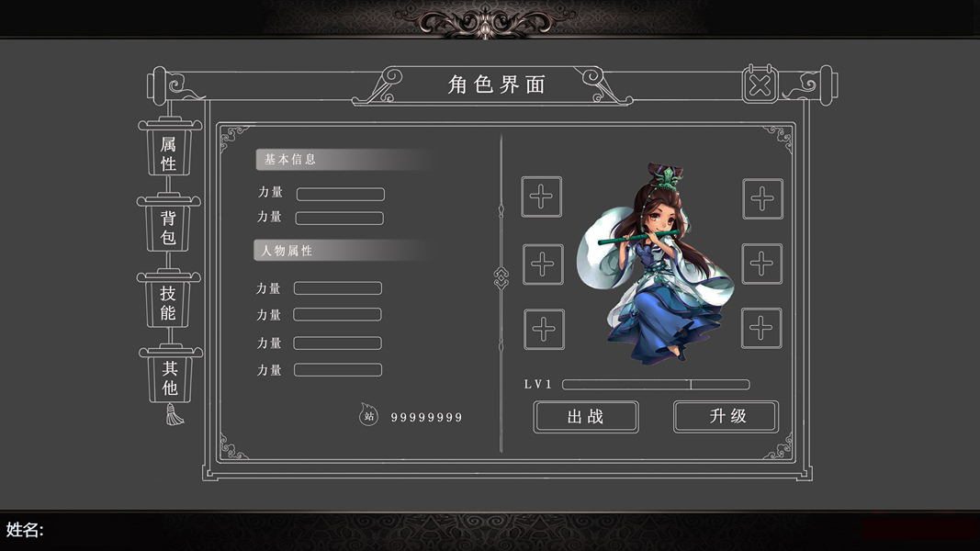Click the 升级 button
The height and width of the screenshot is (551, 980).
727,416
